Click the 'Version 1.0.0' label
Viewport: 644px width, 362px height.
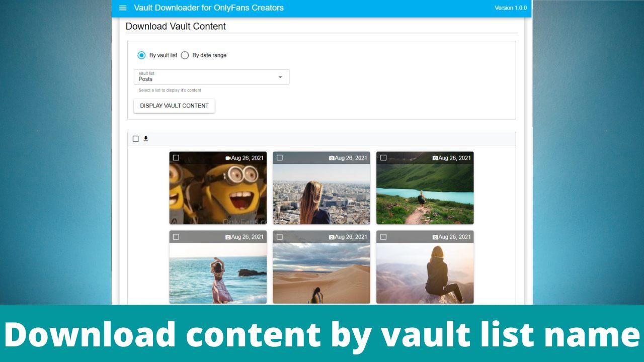click(511, 8)
